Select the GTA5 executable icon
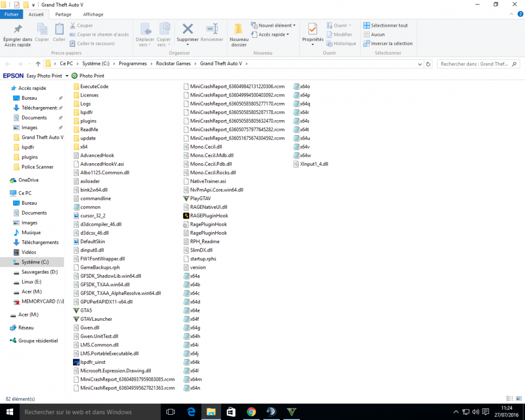The image size is (525, 420). [x=76, y=310]
